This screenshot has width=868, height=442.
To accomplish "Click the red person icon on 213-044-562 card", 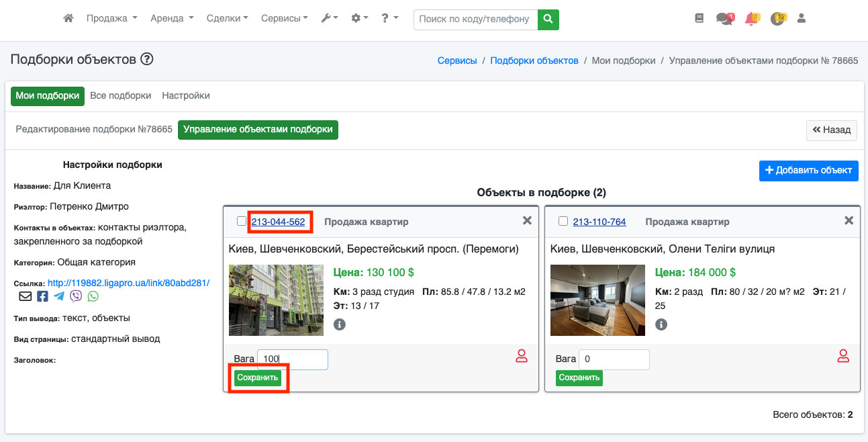I will (x=522, y=356).
